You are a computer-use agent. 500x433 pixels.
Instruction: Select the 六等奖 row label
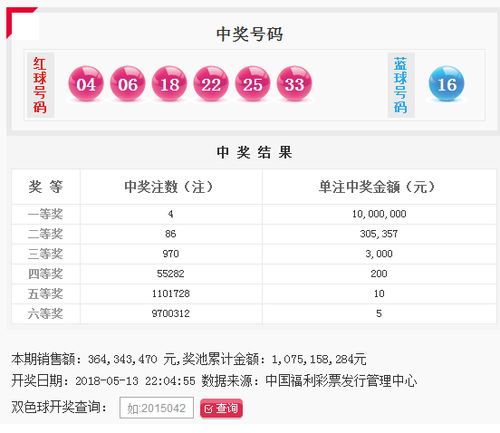(x=45, y=314)
